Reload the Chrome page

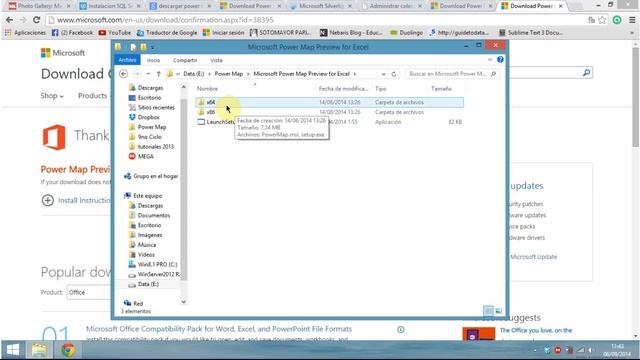[x=36, y=20]
